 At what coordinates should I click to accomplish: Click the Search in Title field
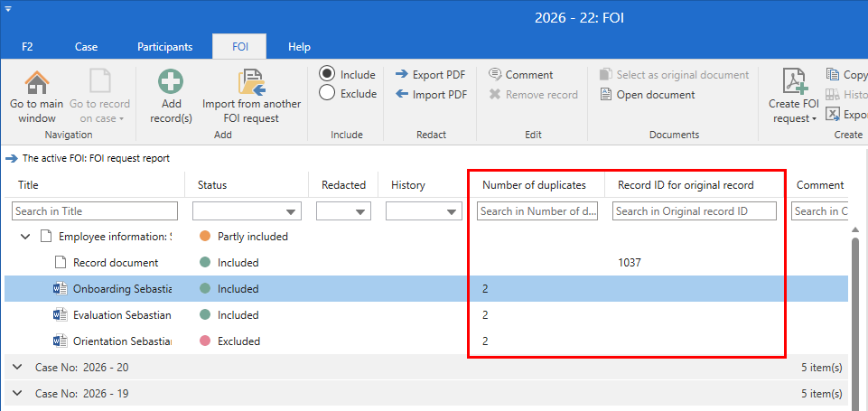[x=96, y=211]
